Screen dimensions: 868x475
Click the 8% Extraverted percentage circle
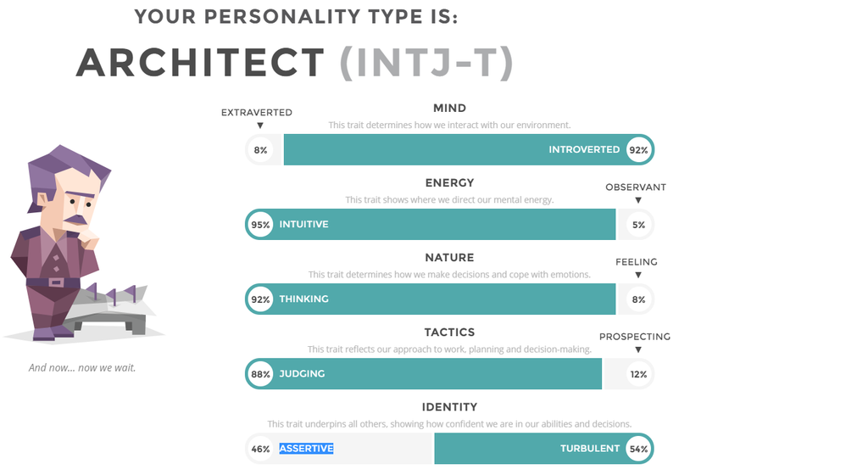tap(260, 150)
